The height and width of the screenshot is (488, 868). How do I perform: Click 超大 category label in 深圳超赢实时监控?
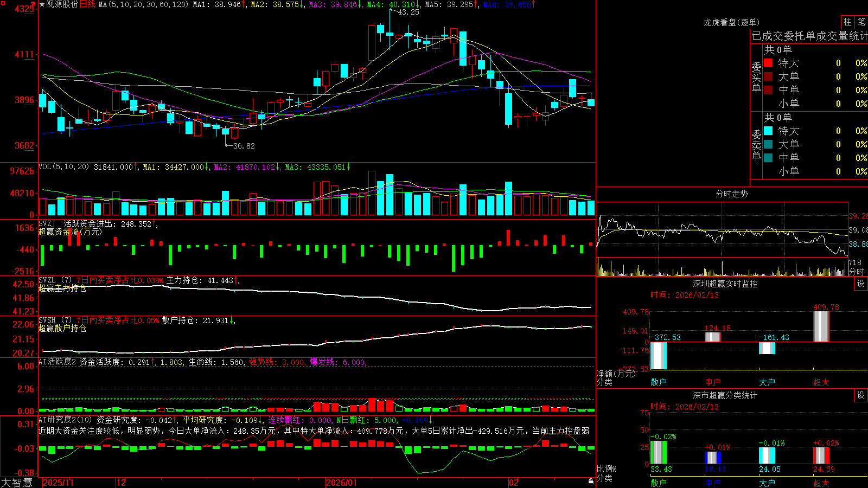point(821,382)
